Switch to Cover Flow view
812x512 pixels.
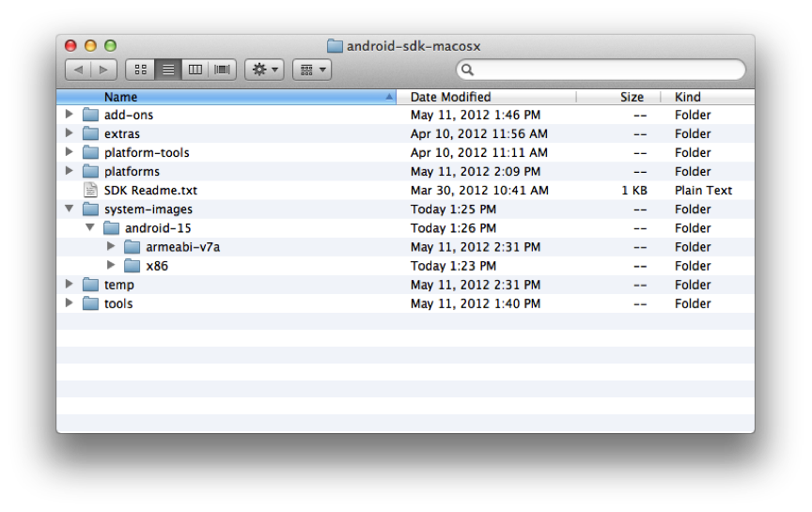[x=222, y=70]
